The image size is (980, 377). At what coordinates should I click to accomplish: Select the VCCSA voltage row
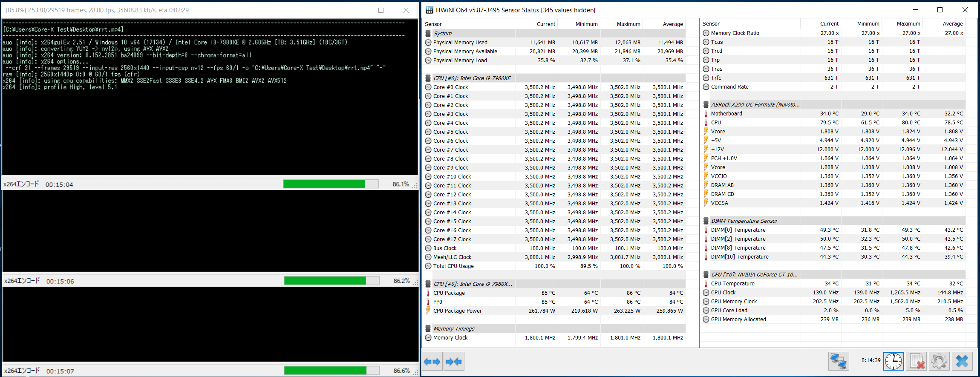coord(833,203)
